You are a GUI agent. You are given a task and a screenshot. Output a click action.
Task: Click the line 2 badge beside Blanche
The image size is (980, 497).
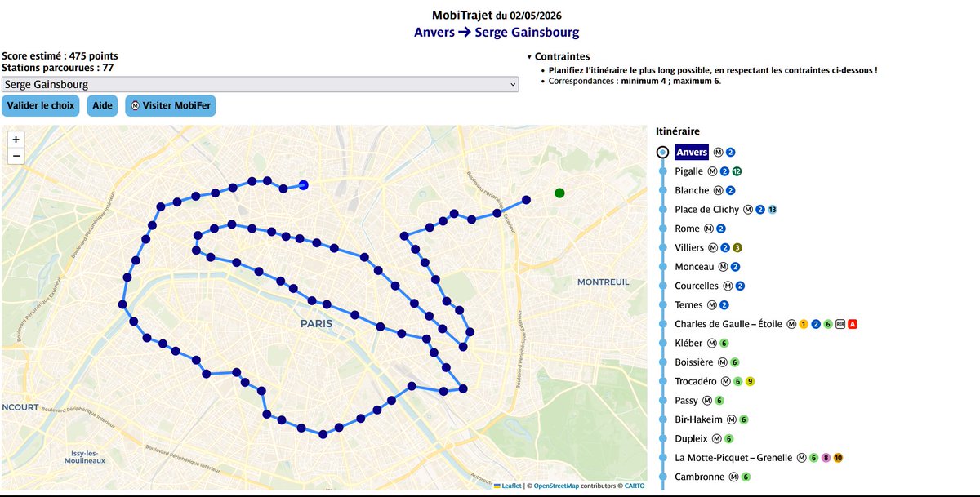(x=731, y=190)
